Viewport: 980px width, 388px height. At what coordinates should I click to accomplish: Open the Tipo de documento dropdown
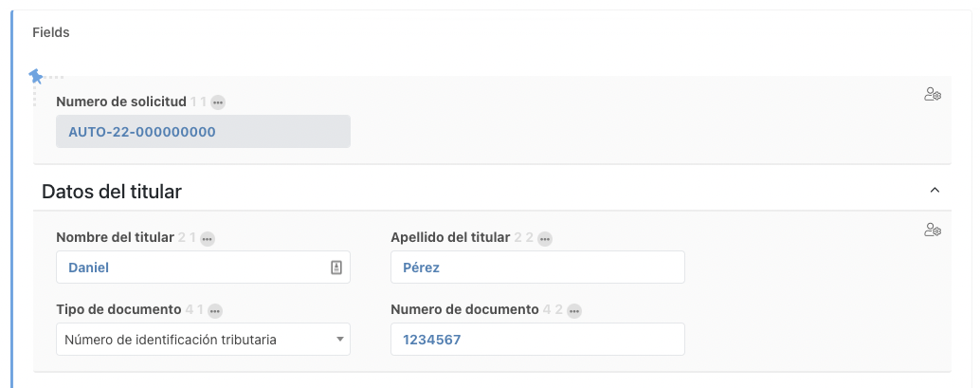coord(203,340)
